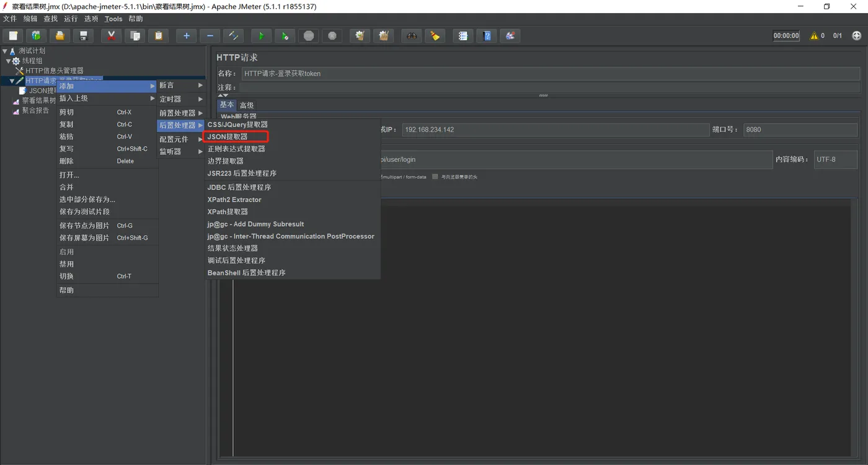Save the test plan with the floppy icon
This screenshot has height=465, width=868.
tap(83, 36)
